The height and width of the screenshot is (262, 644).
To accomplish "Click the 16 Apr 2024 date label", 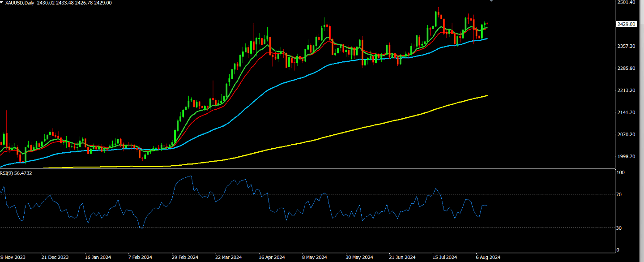I will tap(272, 258).
